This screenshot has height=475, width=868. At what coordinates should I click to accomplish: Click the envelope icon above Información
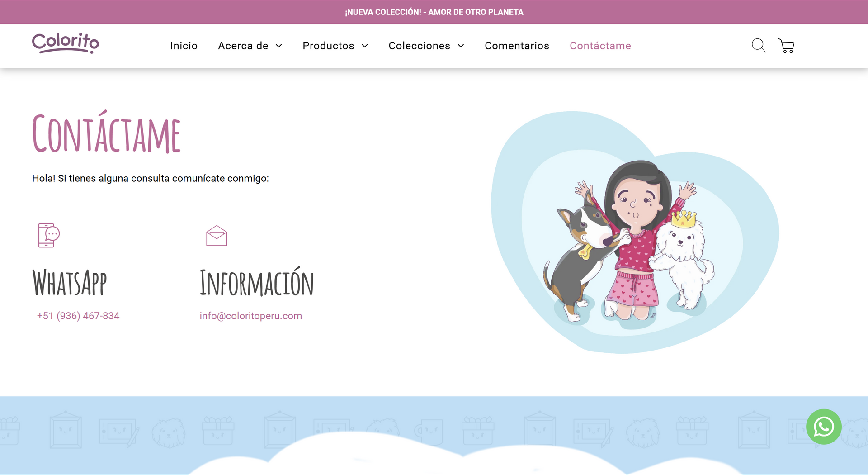217,235
